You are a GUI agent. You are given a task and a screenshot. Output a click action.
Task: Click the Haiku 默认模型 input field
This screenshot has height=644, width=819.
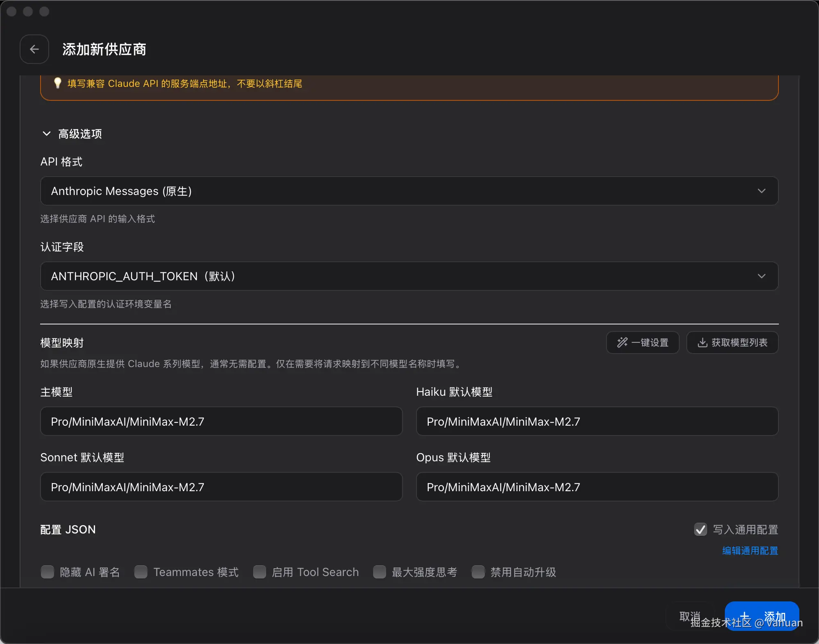tap(597, 421)
